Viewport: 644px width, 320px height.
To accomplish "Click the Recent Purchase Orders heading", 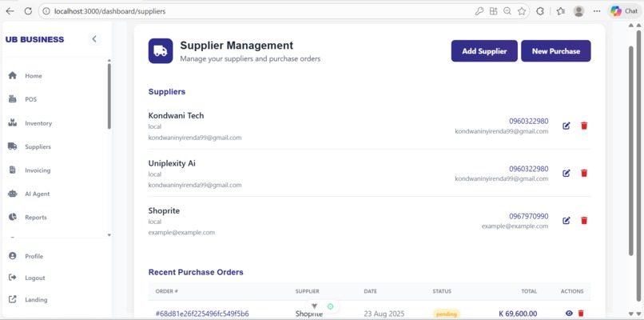I will pyautogui.click(x=196, y=272).
